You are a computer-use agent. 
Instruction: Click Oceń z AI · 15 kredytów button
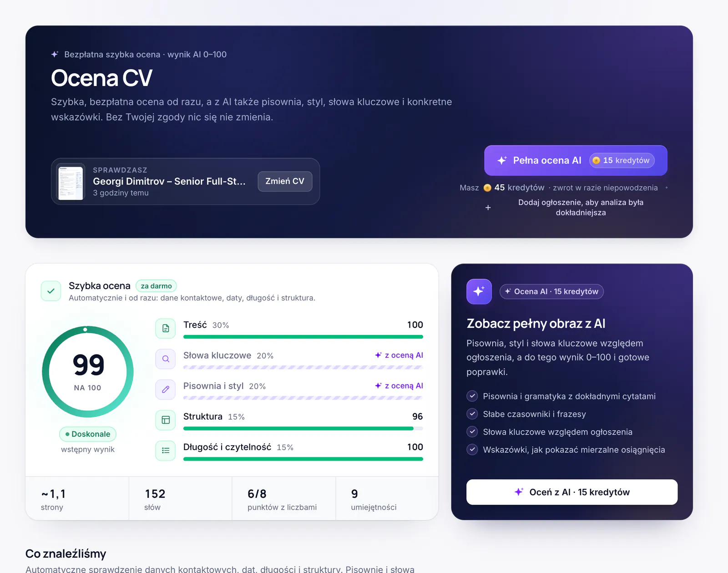(x=572, y=492)
